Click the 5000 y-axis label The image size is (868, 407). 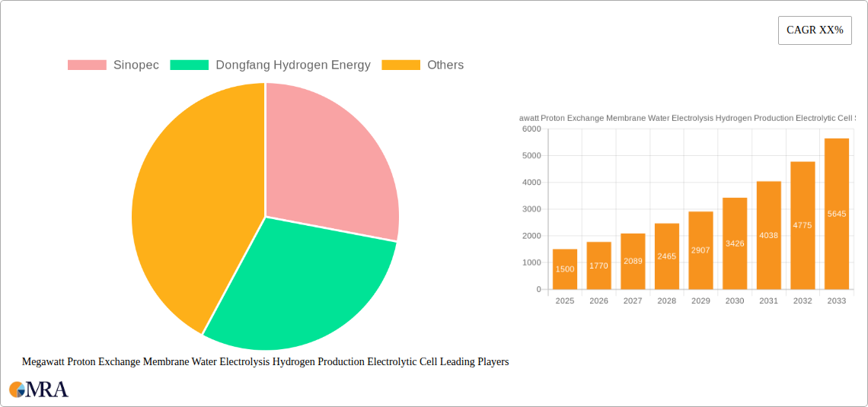pos(531,155)
